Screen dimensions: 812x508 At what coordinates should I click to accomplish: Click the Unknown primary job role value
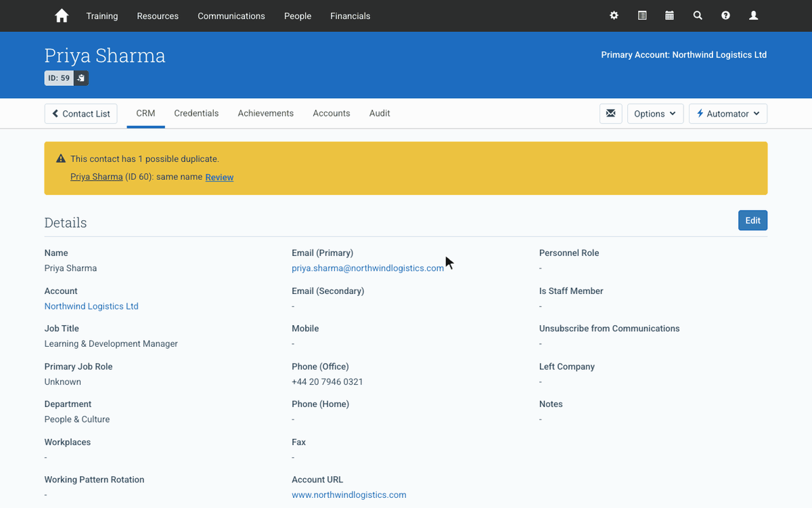click(x=63, y=382)
